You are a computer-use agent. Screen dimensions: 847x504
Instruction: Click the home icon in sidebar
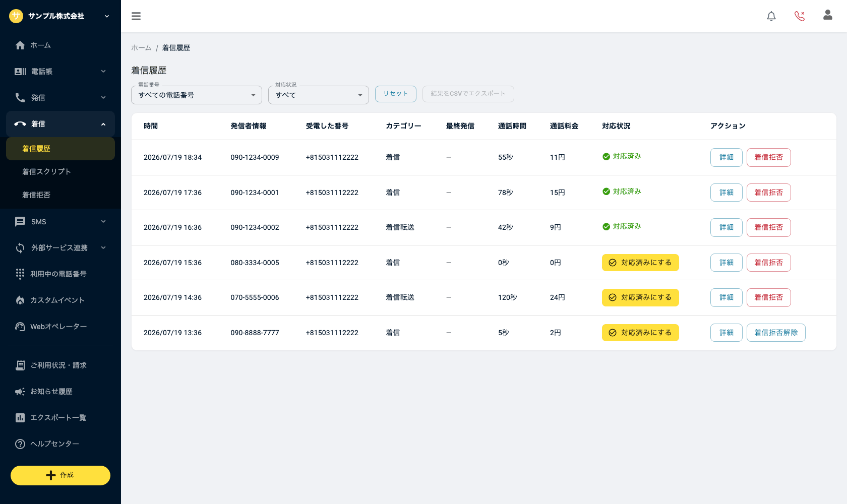tap(20, 45)
